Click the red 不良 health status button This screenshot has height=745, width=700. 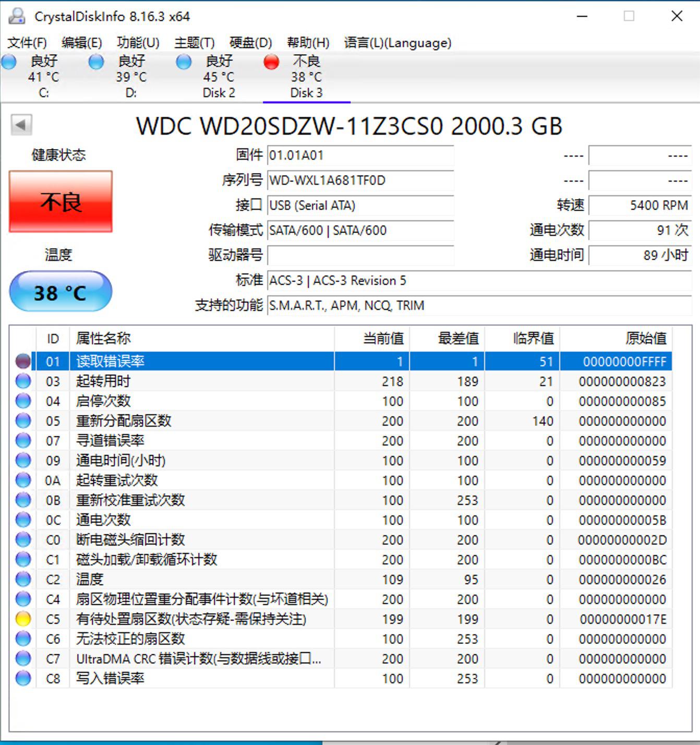pyautogui.click(x=61, y=201)
